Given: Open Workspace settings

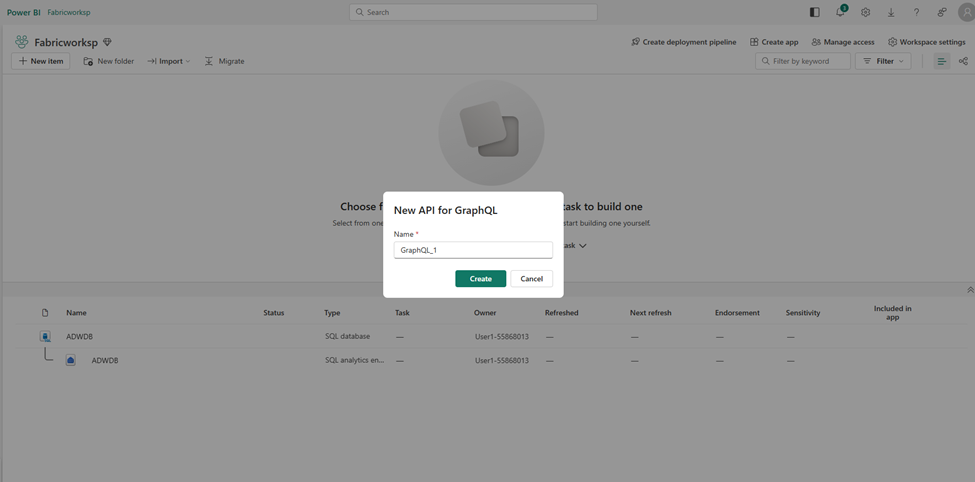Looking at the screenshot, I should [927, 42].
